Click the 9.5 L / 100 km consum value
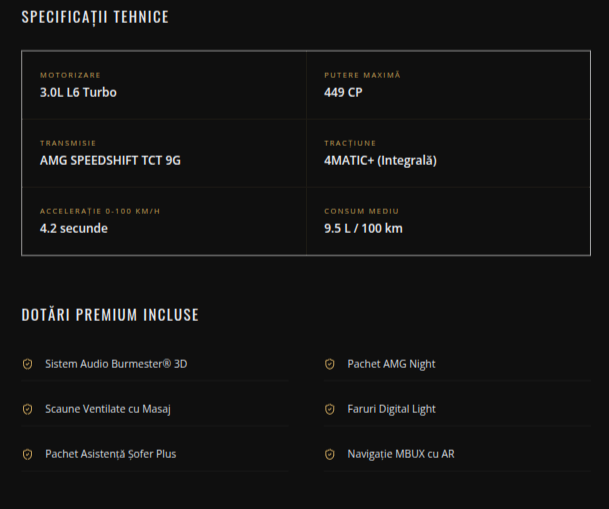609x509 pixels. click(x=364, y=228)
